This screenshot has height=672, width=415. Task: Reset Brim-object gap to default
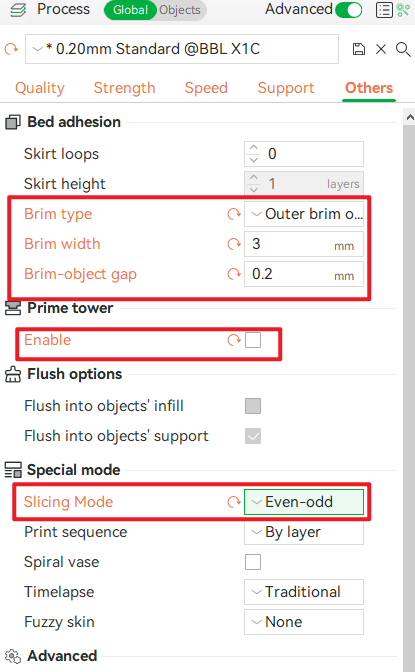pos(234,274)
